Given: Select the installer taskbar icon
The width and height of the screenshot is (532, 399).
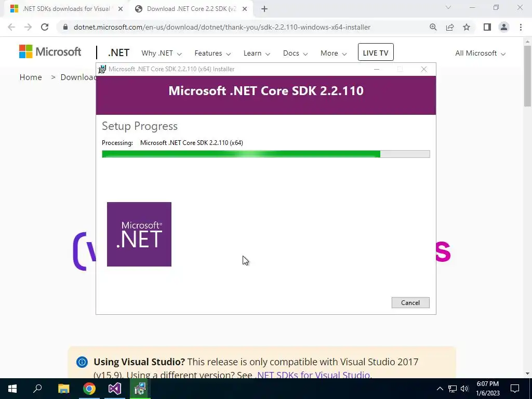Looking at the screenshot, I should pyautogui.click(x=140, y=389).
